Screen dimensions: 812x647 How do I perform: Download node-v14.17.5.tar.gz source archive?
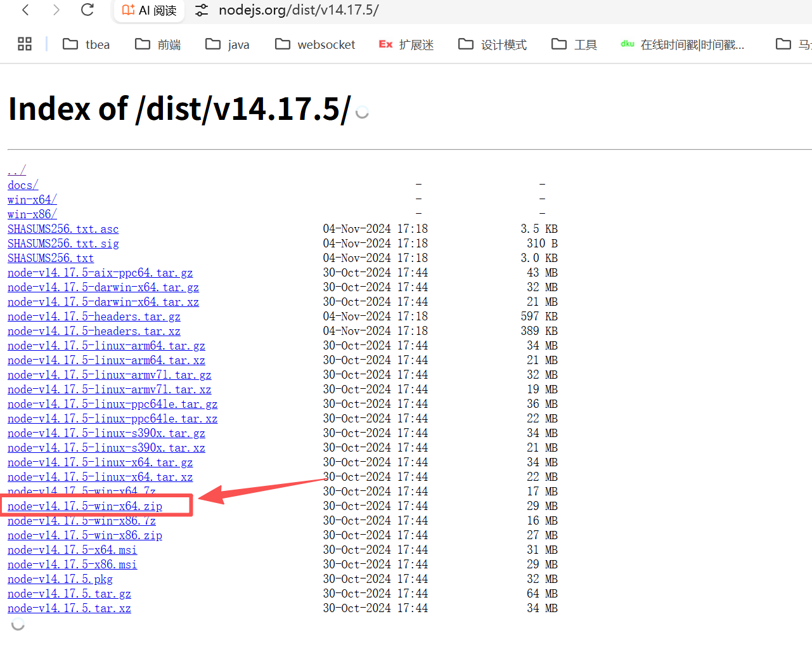pyautogui.click(x=69, y=593)
